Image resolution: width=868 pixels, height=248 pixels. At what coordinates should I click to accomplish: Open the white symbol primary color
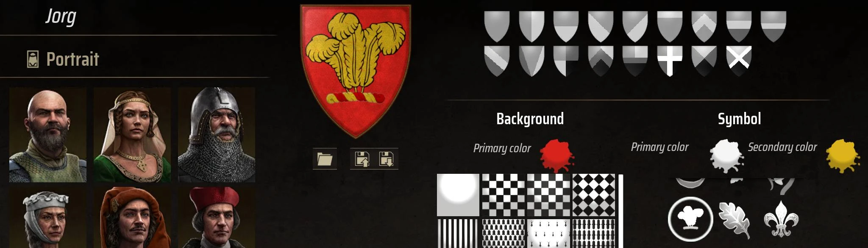click(727, 156)
